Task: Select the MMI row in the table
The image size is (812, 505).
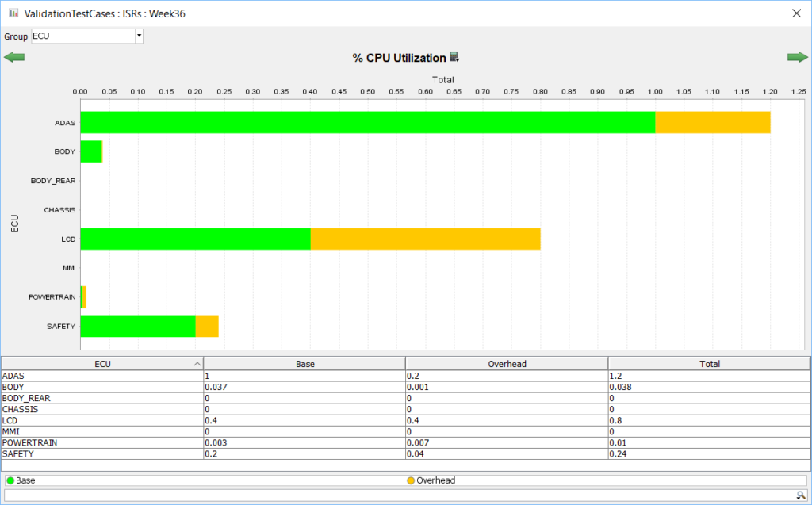Action: [x=405, y=431]
